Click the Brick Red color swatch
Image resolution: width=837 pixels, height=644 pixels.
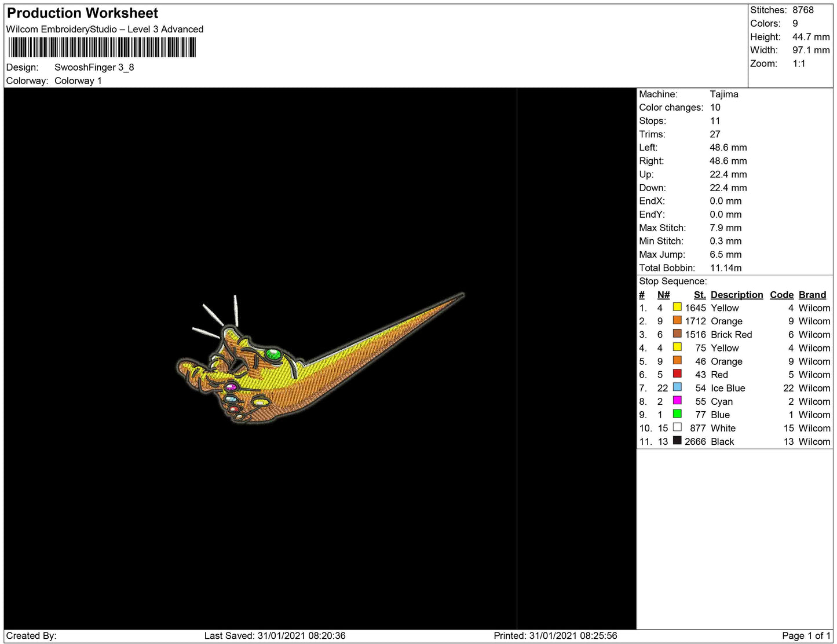tap(677, 334)
